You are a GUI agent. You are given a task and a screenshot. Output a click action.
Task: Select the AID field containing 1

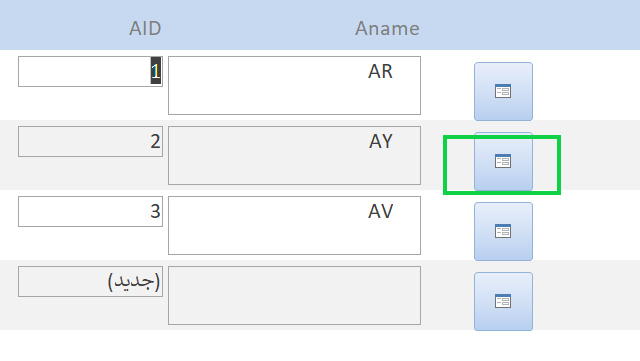coord(90,71)
